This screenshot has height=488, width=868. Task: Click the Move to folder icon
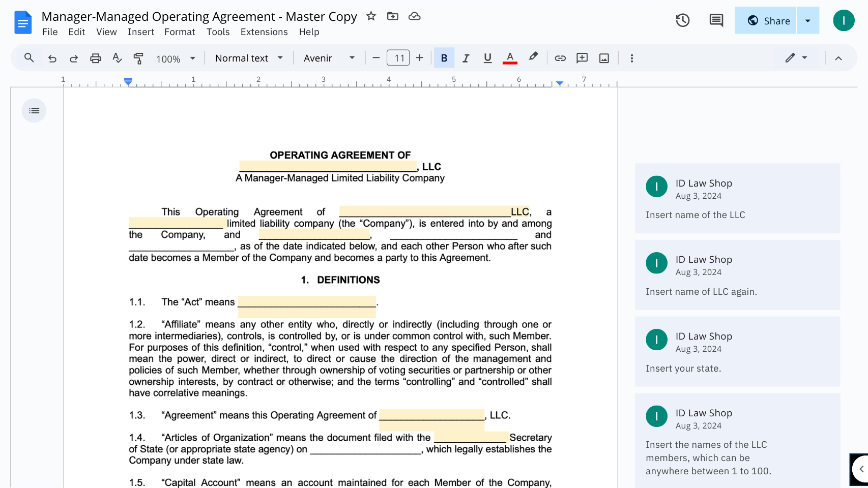click(x=392, y=16)
